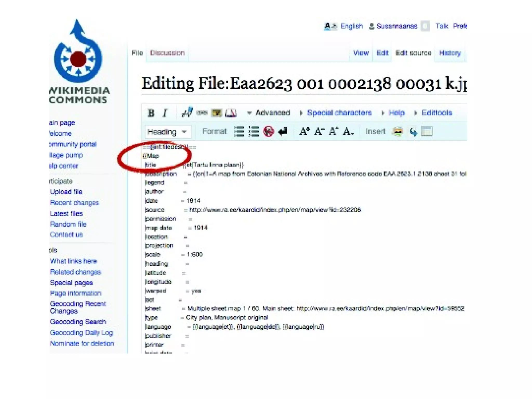Click the English language link

pos(352,26)
